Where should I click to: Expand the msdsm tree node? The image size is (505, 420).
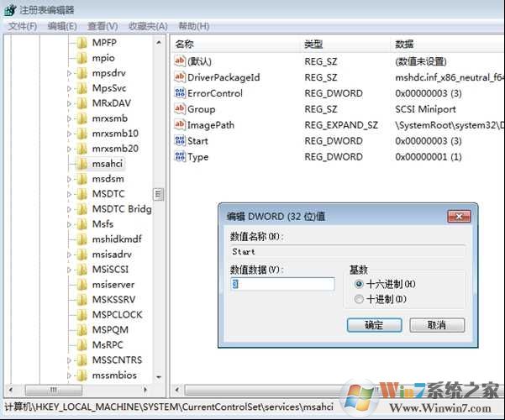coord(69,180)
